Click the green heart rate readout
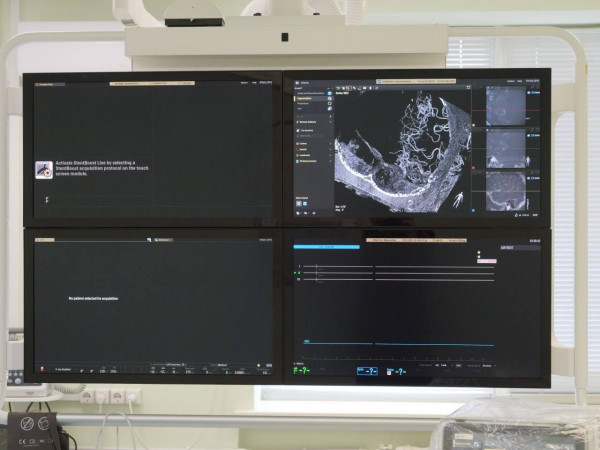Viewport: 600px width, 450px height. (x=301, y=370)
